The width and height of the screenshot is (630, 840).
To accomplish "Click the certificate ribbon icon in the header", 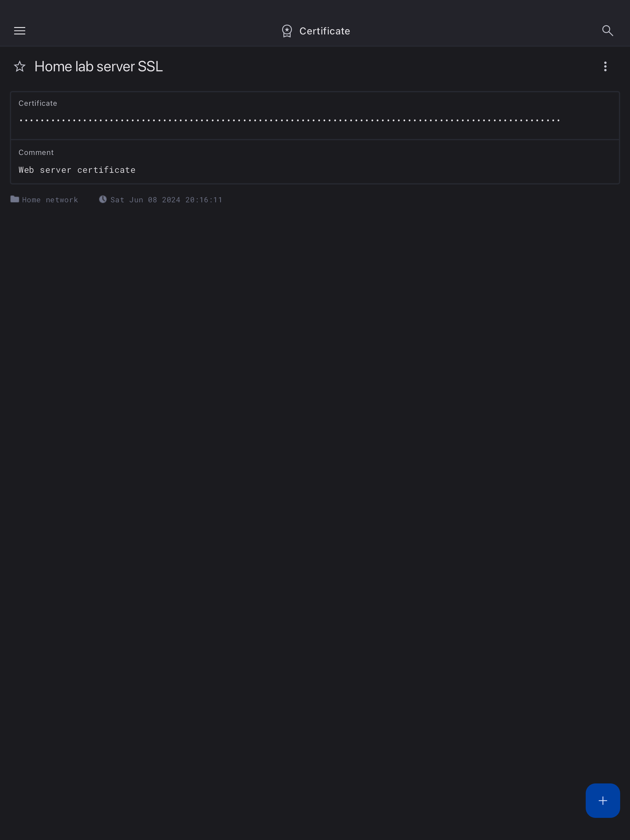I will tap(287, 31).
